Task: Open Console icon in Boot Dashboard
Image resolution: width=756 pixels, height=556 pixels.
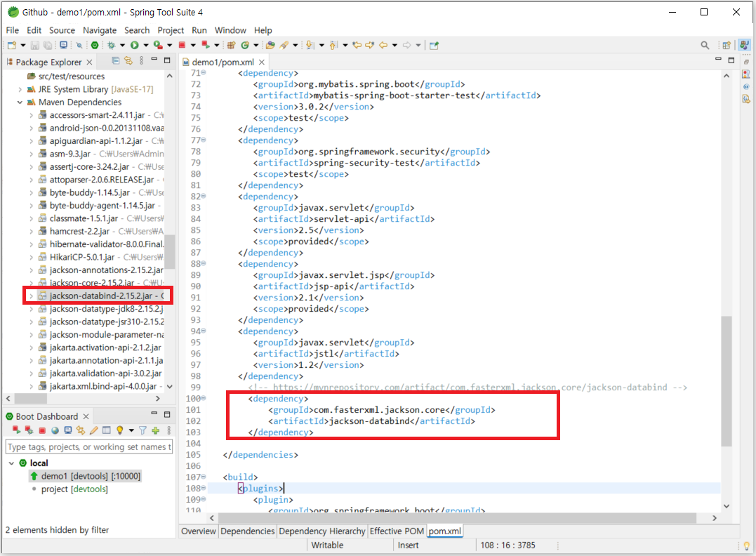Action: tap(68, 430)
